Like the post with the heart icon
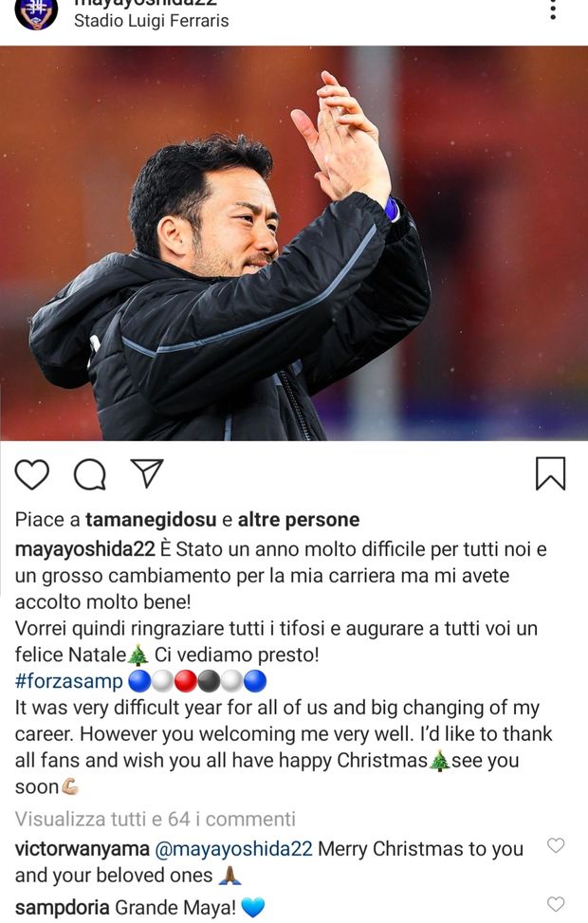The image size is (588, 923). click(x=32, y=474)
